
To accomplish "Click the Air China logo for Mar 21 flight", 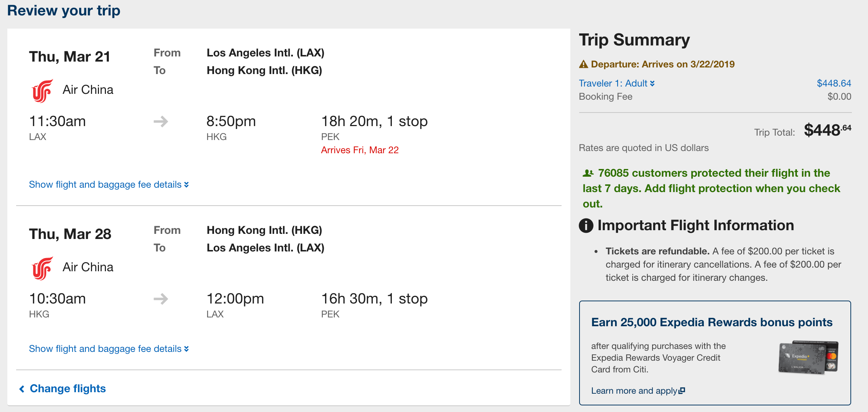I will coord(42,91).
